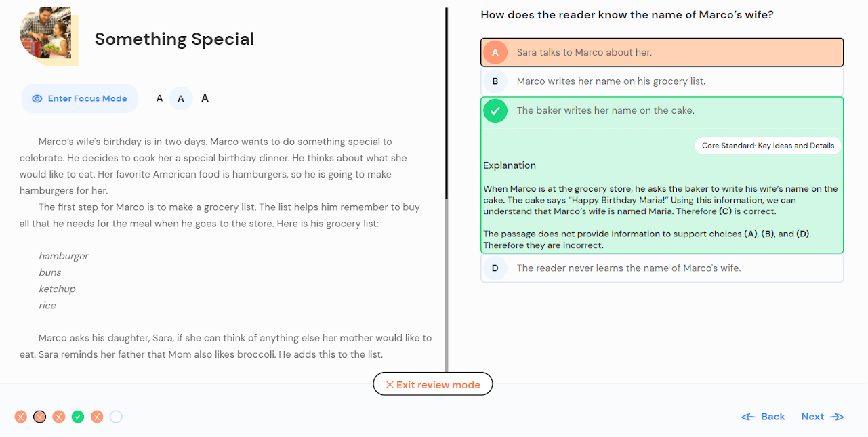Click the Next arrow link

coord(823,417)
